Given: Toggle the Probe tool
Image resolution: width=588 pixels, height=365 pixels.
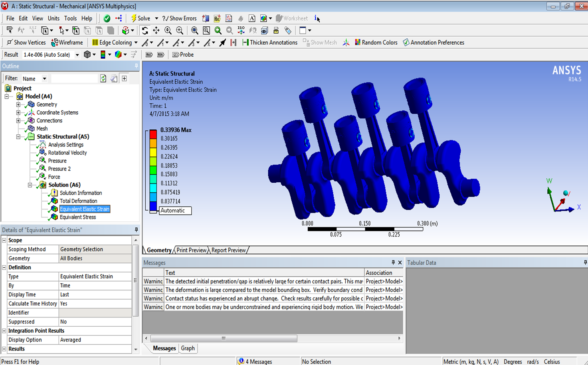Looking at the screenshot, I should (x=183, y=55).
